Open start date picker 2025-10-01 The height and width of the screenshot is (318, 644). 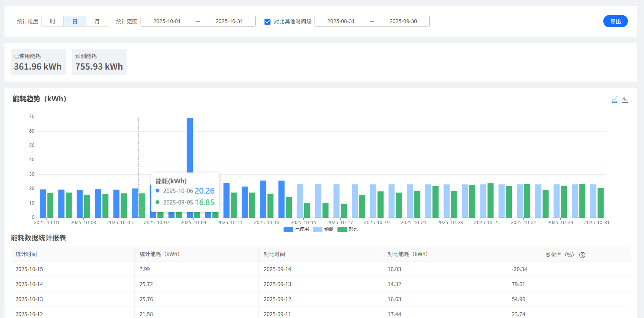tap(167, 21)
